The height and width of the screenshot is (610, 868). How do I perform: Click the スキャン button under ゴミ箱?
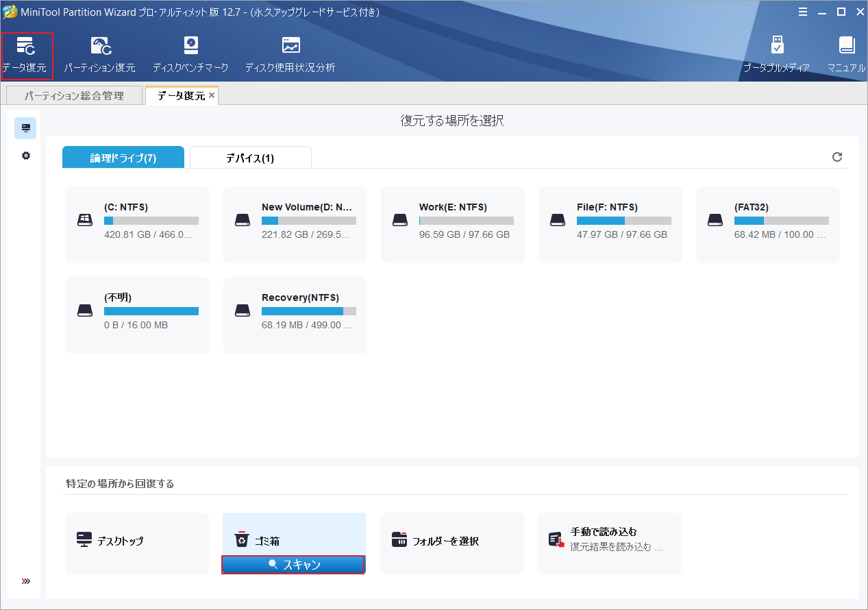click(293, 564)
